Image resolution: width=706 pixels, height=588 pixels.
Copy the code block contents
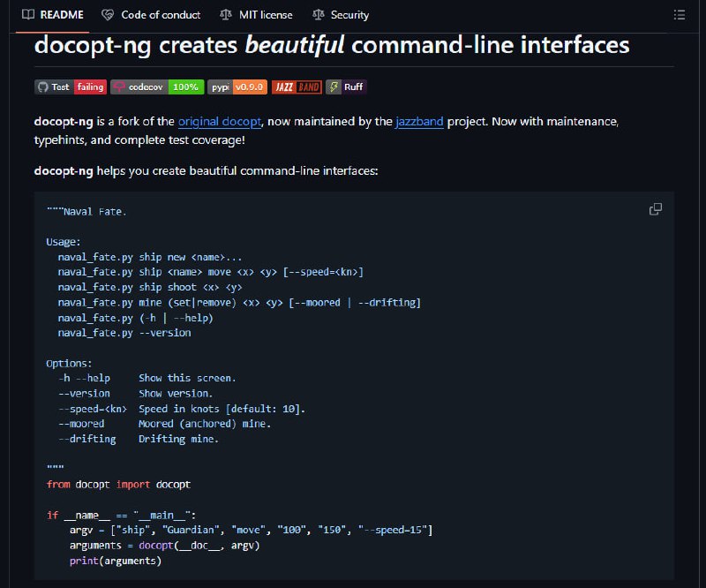(656, 209)
